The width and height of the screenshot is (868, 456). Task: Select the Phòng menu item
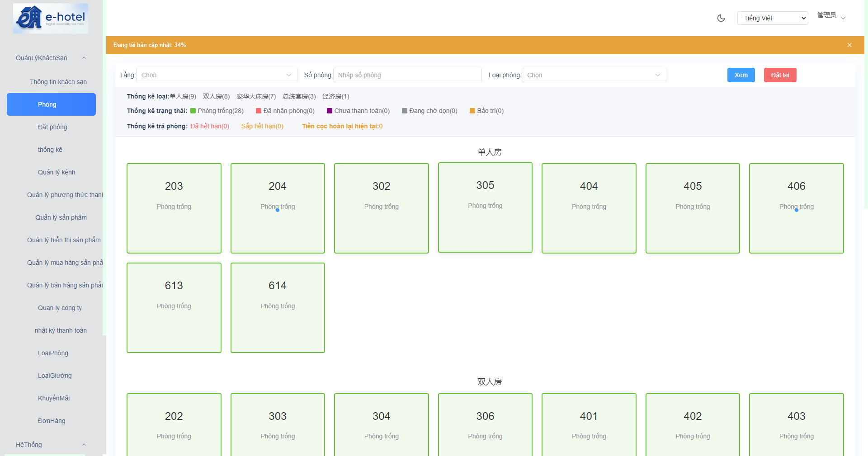[x=51, y=104]
